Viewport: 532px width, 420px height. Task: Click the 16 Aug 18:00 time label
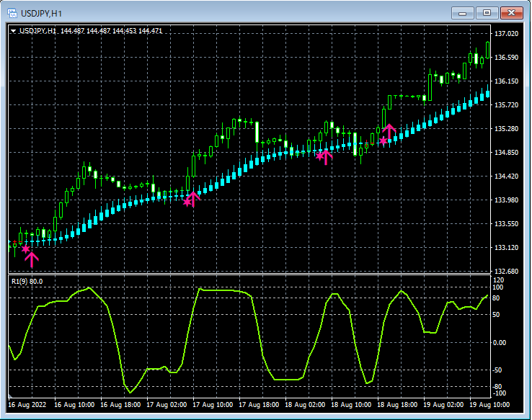[x=120, y=405]
